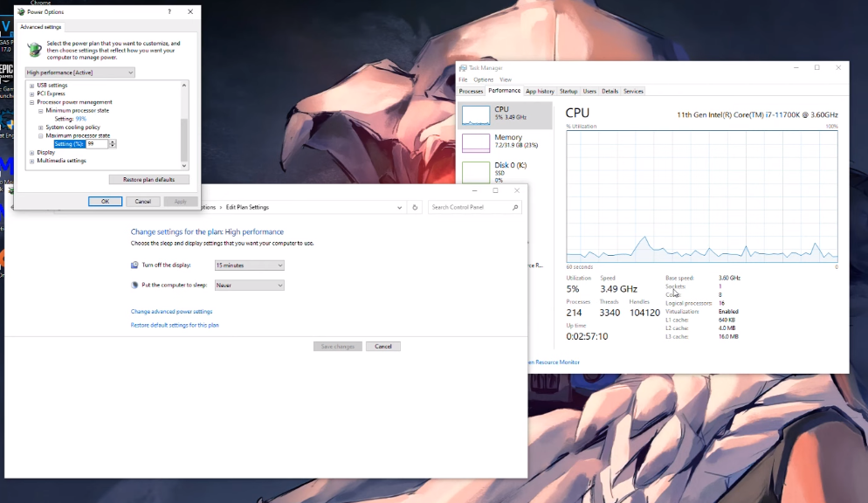Refresh the Control Panel address bar
This screenshot has width=868, height=503.
[415, 208]
